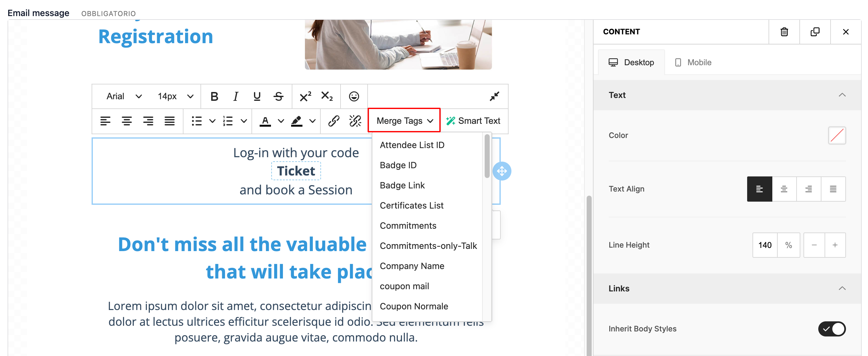Align text right in toolbar
This screenshot has height=356, width=868.
click(148, 121)
